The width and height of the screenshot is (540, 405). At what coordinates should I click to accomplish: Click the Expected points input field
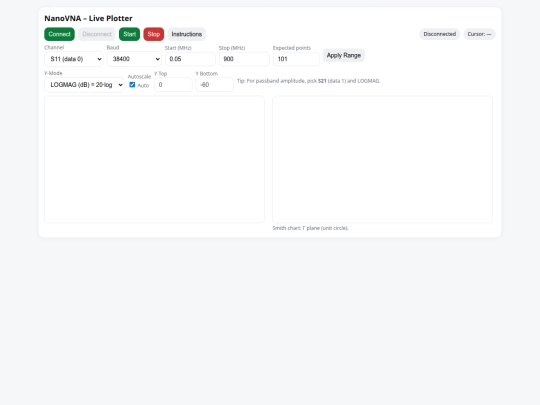[296, 59]
